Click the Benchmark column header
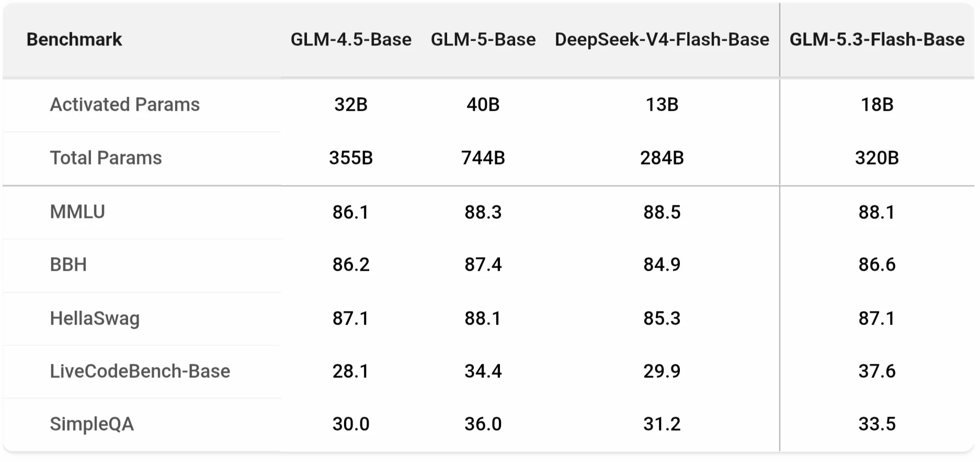 click(74, 40)
